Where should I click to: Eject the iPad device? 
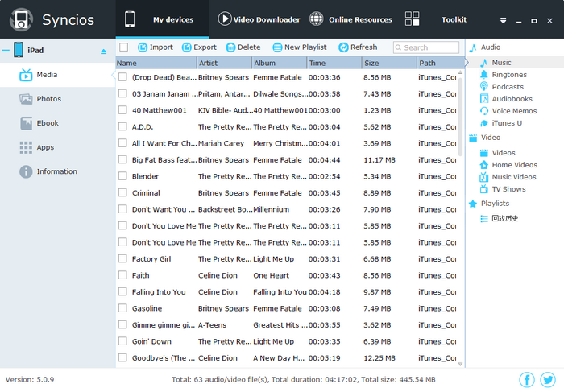pyautogui.click(x=104, y=52)
